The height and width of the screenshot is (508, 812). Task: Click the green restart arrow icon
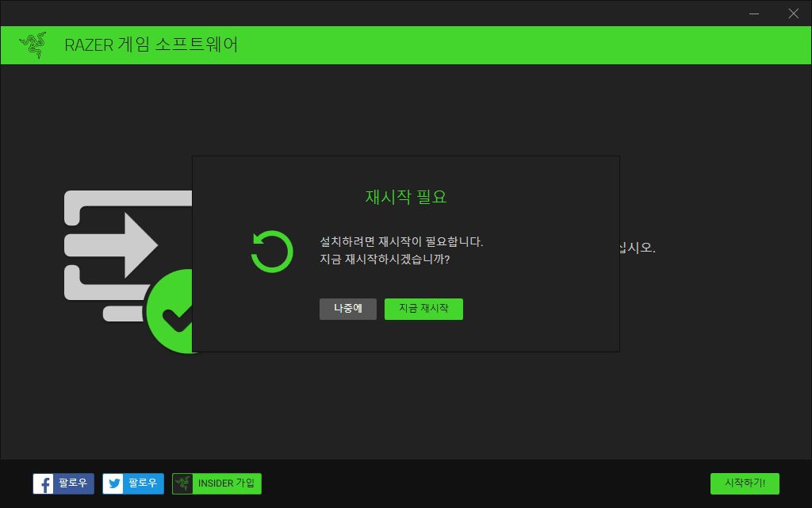pyautogui.click(x=272, y=252)
